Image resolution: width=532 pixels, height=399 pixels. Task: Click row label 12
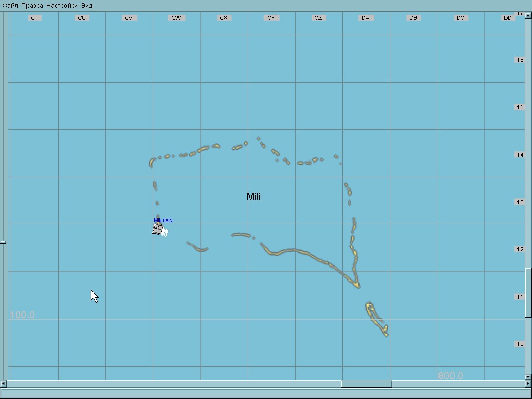520,249
